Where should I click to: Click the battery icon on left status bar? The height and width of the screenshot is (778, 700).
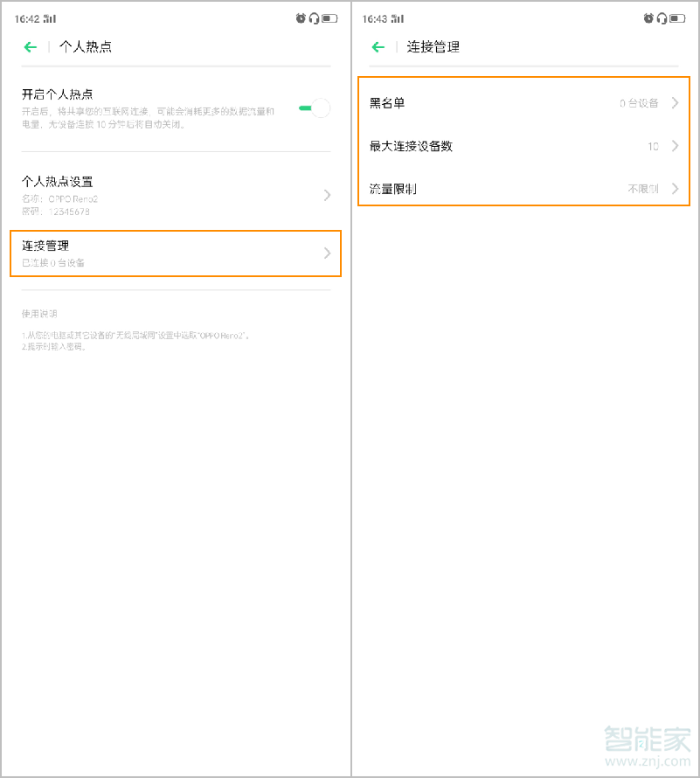pyautogui.click(x=329, y=17)
